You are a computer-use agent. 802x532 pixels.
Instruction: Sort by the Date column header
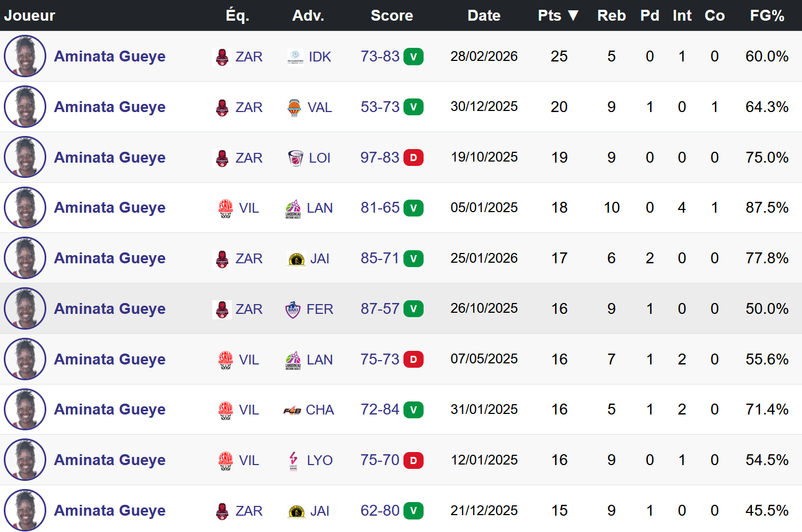pos(483,15)
